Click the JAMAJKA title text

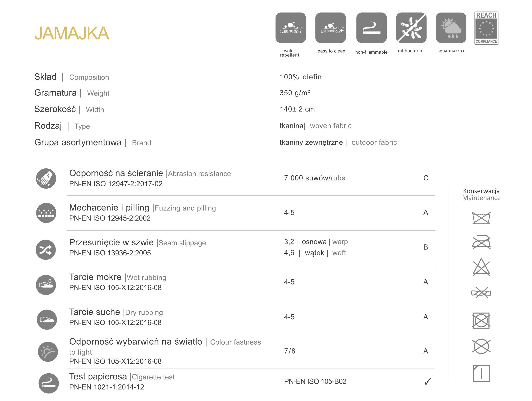tap(72, 33)
